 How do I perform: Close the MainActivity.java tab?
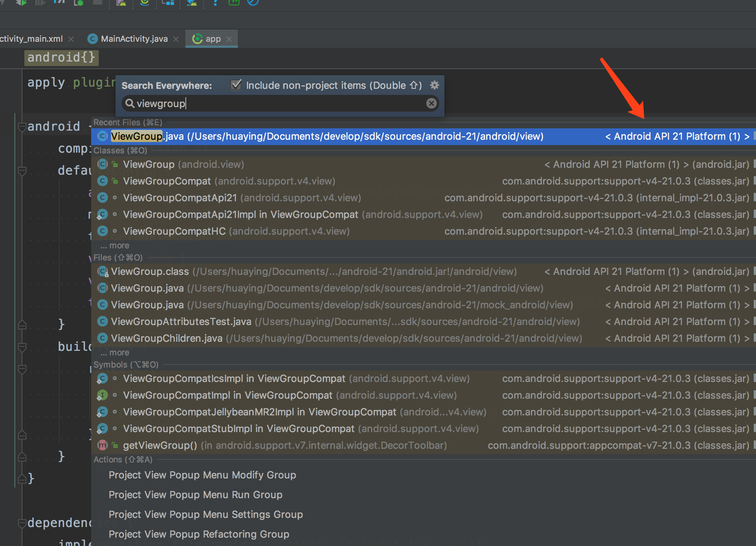pos(176,39)
